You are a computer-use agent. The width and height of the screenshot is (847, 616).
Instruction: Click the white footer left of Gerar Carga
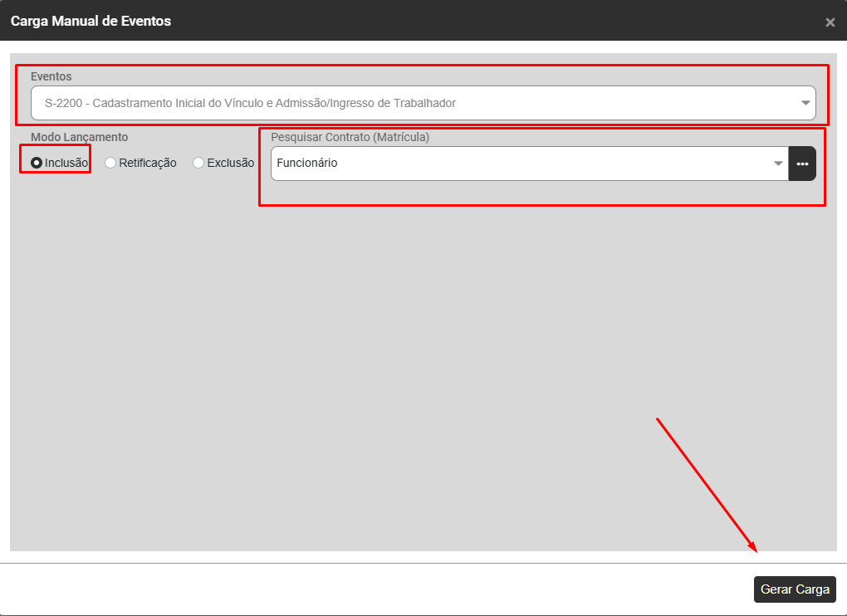click(x=374, y=589)
